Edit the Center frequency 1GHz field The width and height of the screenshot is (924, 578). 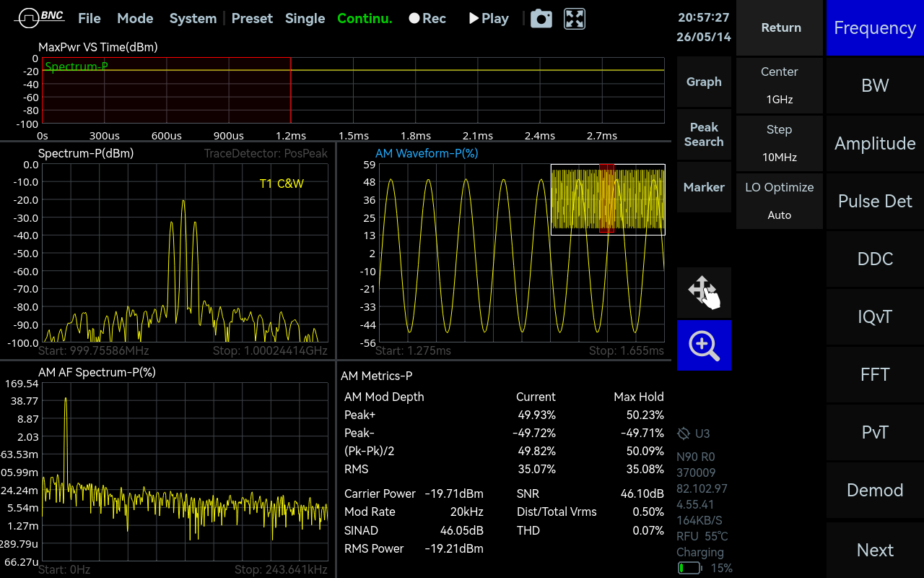(780, 85)
